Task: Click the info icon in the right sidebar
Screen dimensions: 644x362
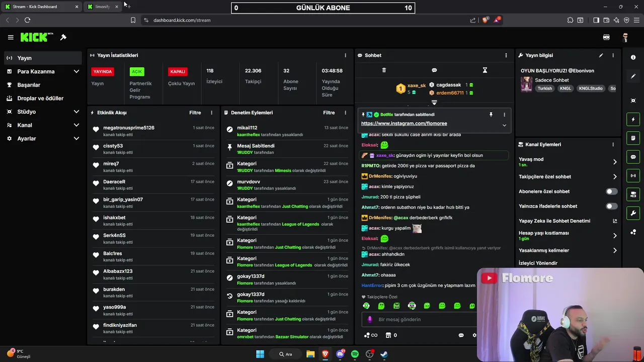Action: (633, 58)
